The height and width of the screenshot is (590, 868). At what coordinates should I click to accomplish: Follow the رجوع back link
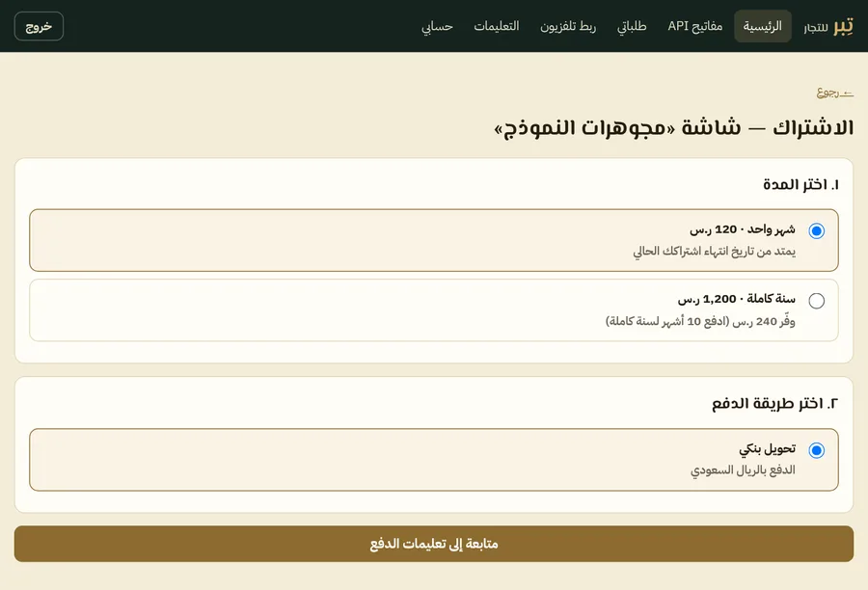click(835, 92)
